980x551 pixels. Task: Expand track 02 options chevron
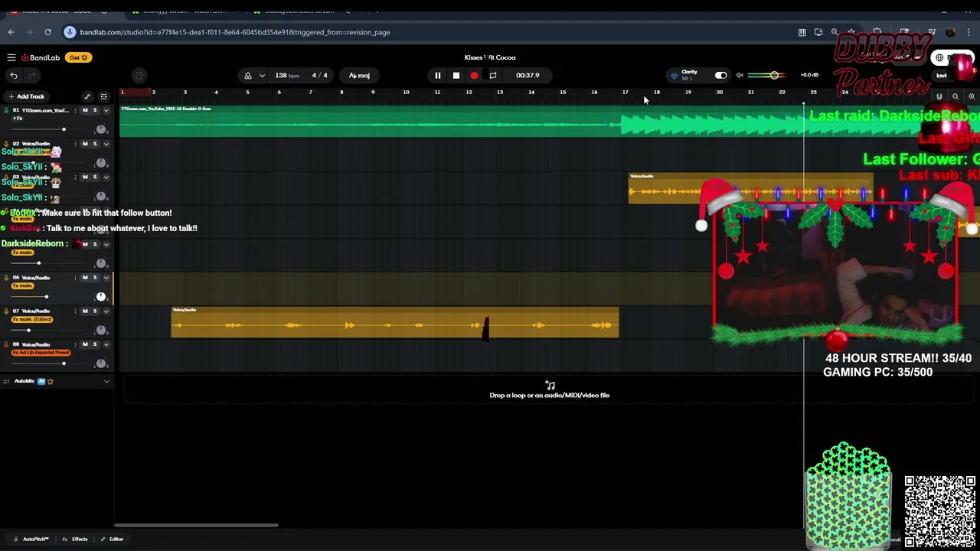click(106, 144)
